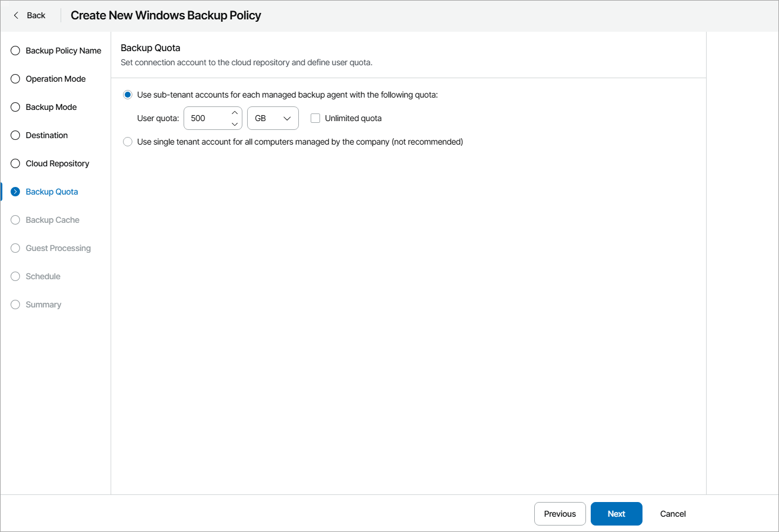
Task: Click the Operation Mode step circle icon
Action: (15, 79)
